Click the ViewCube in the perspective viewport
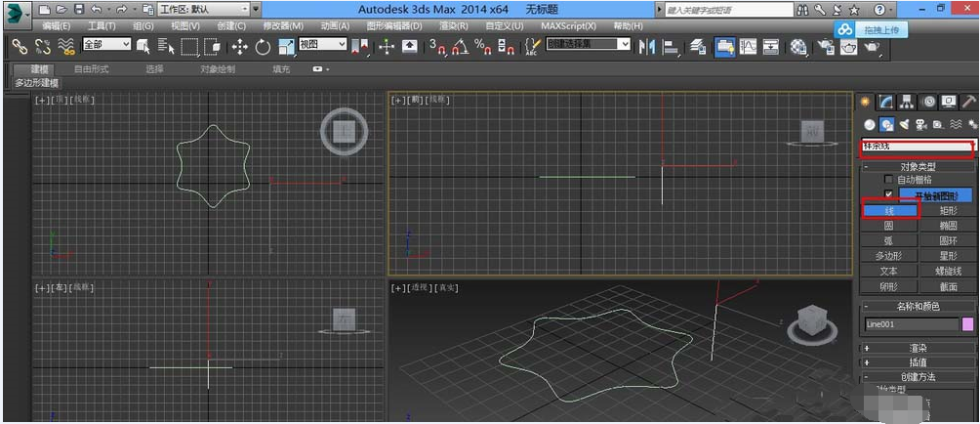The image size is (980, 424). click(x=811, y=321)
